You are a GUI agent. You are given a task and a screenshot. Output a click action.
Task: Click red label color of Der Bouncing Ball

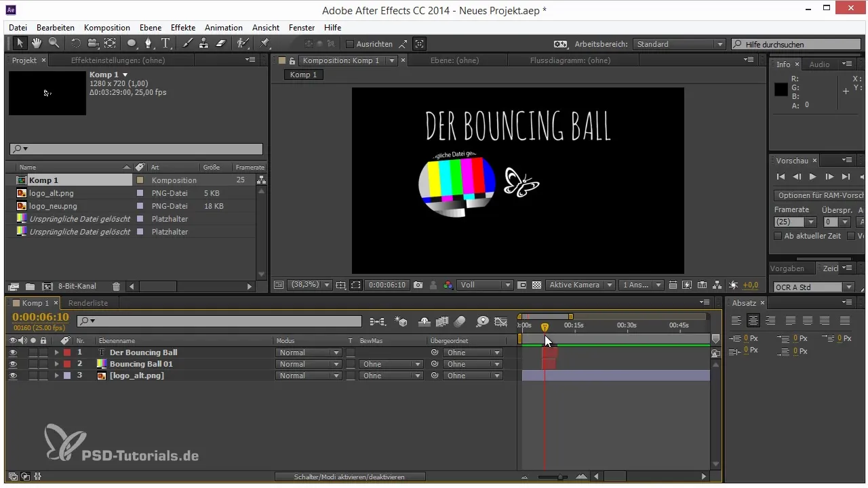click(67, 352)
